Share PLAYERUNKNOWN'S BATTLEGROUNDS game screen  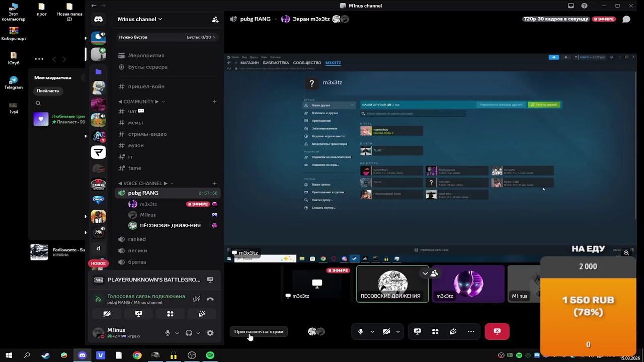210,280
